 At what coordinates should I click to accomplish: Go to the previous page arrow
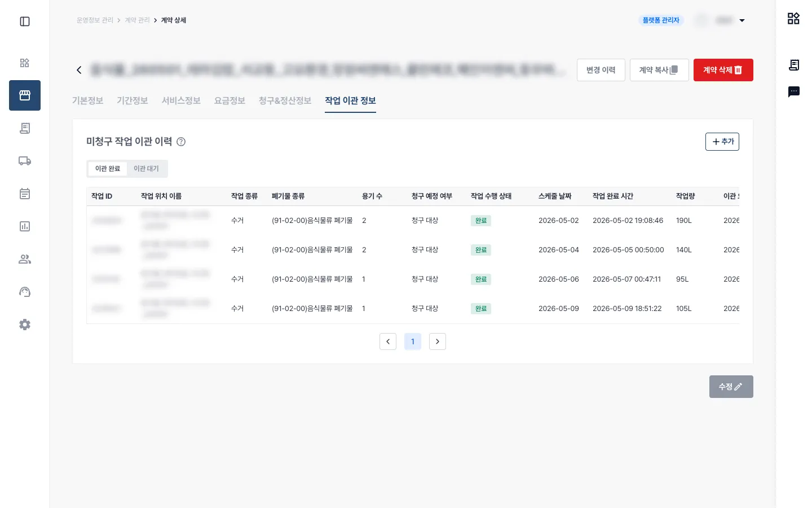(388, 341)
